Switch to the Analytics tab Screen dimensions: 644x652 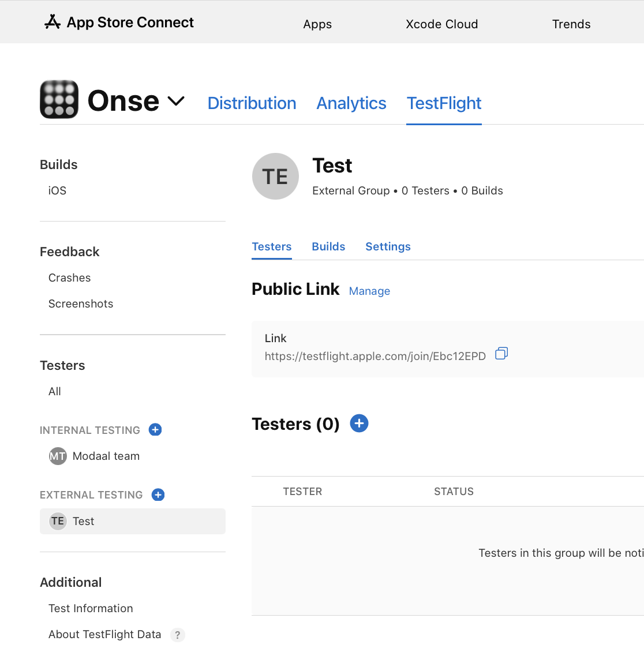point(351,103)
